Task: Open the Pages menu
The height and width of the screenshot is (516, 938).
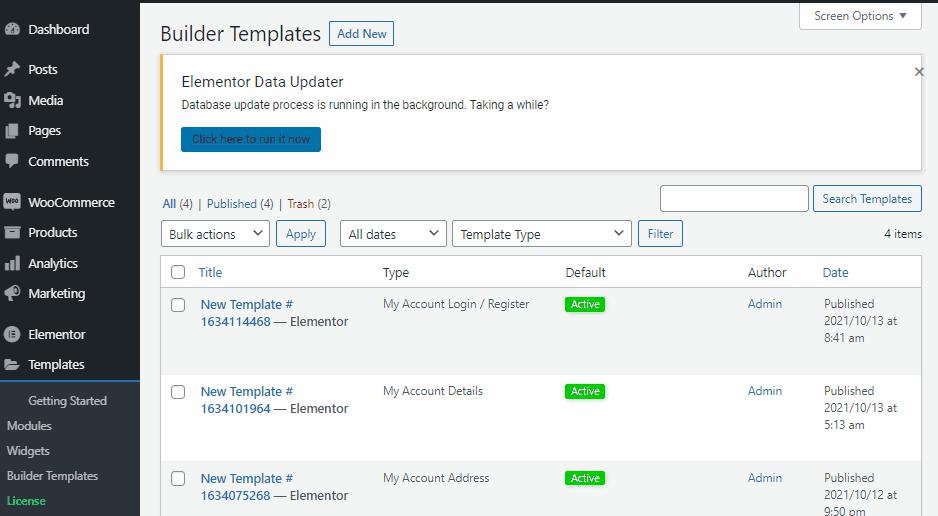Action: [x=44, y=131]
